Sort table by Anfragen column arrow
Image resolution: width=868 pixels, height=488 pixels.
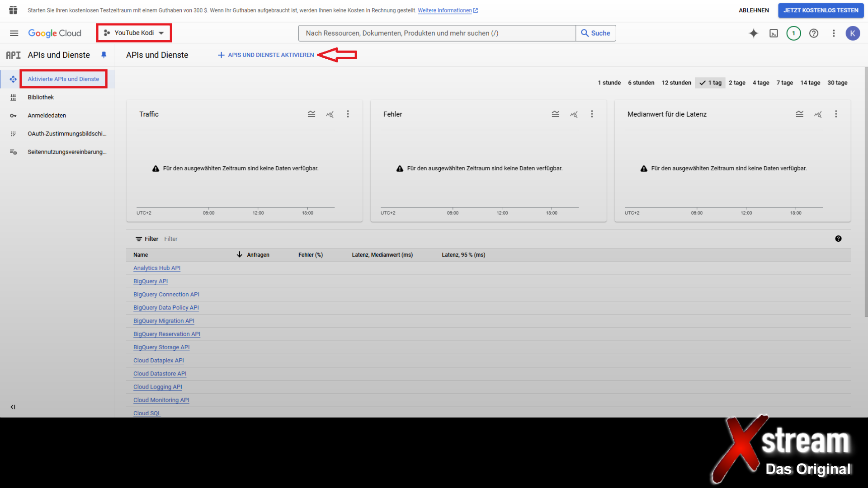240,255
